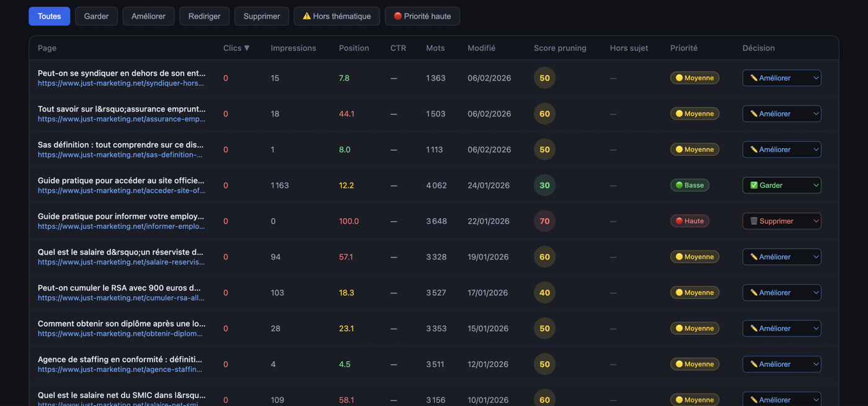This screenshot has width=868, height=406.
Task: Click modified date 24/01/2026
Action: click(x=489, y=185)
